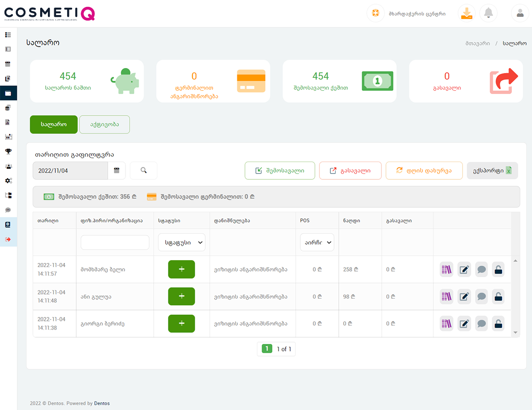Click the orange download icon in header

466,13
